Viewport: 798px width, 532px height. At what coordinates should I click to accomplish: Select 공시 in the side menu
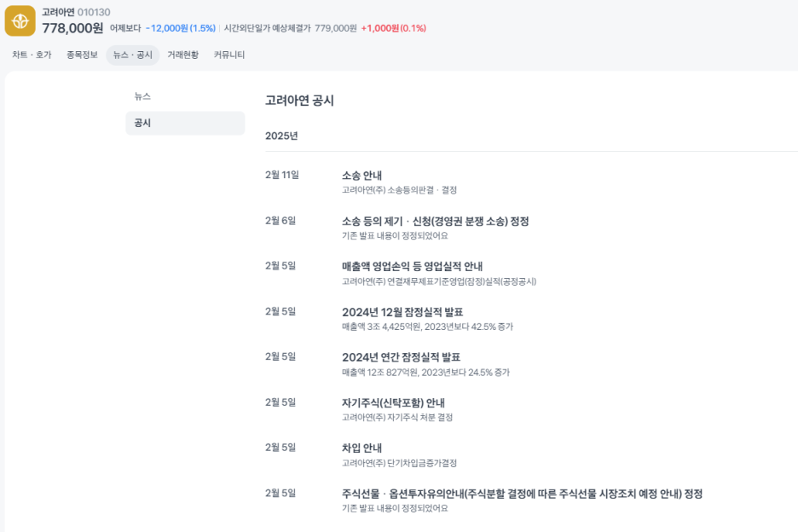tap(185, 124)
